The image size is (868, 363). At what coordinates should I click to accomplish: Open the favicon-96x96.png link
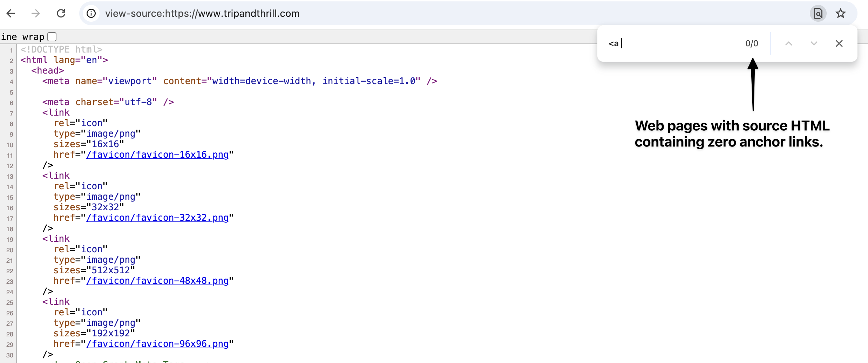[157, 344]
